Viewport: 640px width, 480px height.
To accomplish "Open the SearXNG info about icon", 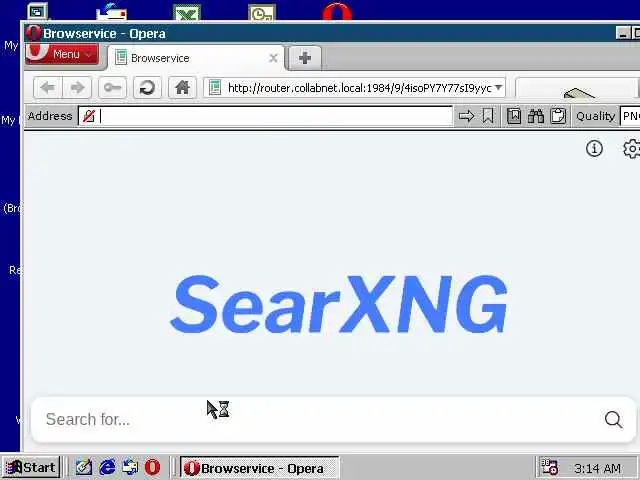I will click(x=594, y=149).
